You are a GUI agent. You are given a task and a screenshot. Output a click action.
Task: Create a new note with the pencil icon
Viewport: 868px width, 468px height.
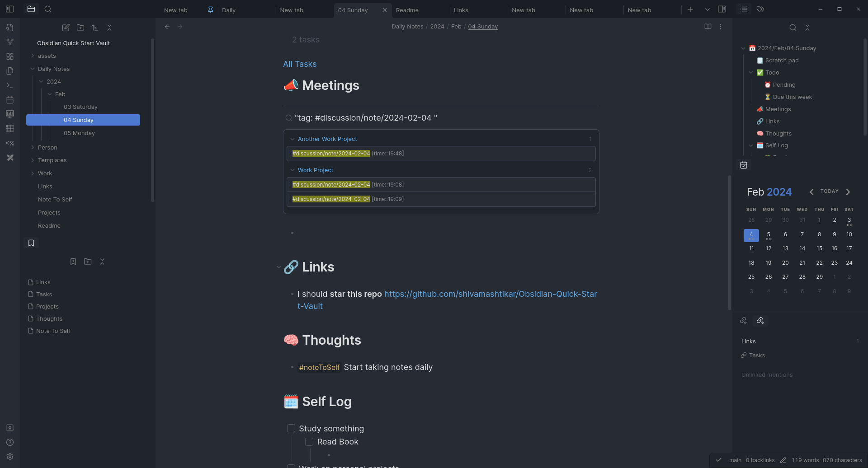[x=66, y=28]
